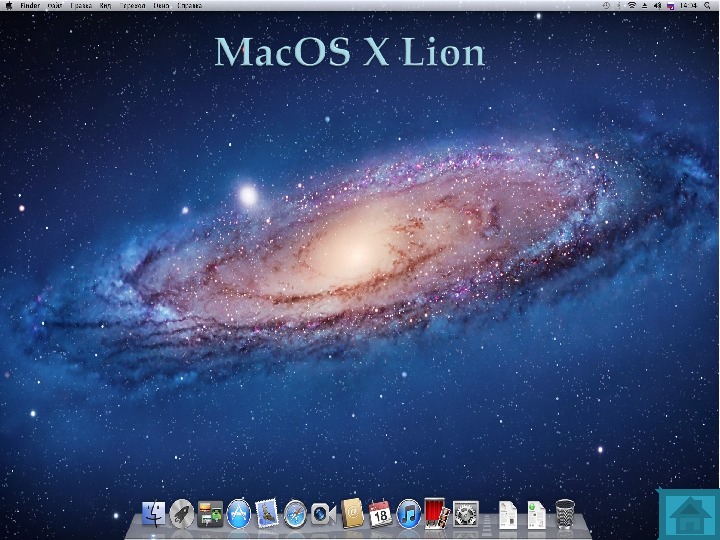
Task: Open Mail stamp icon in Dock
Action: pos(267,513)
